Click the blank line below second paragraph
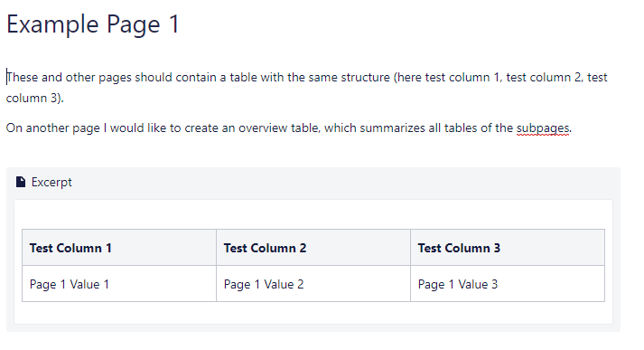Viewport: 644px width, 350px height. coord(313,151)
